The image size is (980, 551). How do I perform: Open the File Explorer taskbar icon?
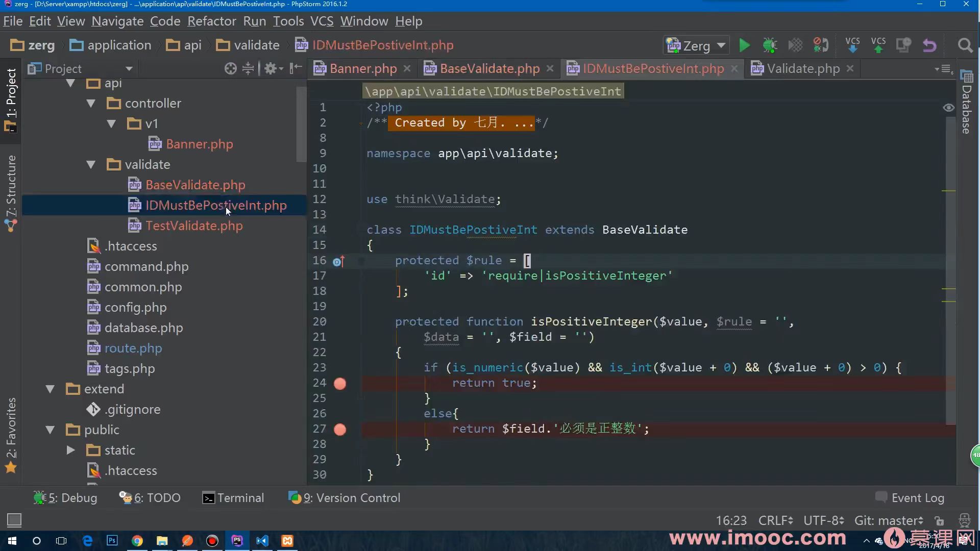click(162, 541)
